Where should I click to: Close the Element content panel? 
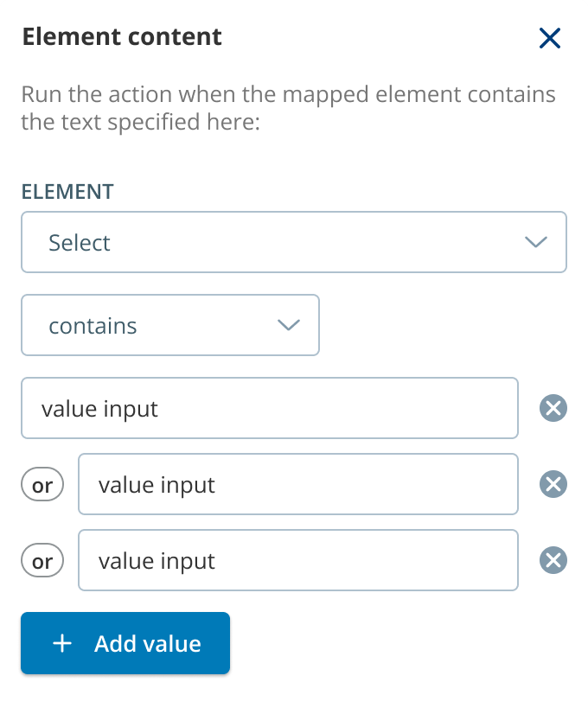pos(550,38)
